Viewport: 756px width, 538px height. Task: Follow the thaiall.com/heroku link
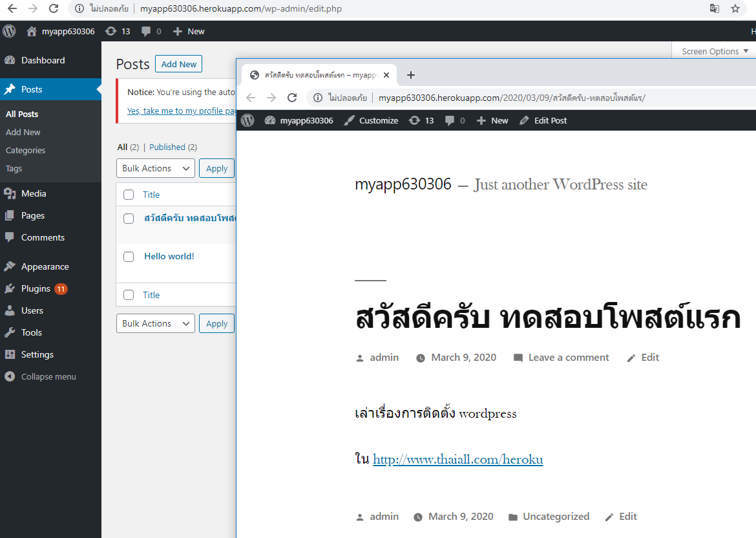457,459
